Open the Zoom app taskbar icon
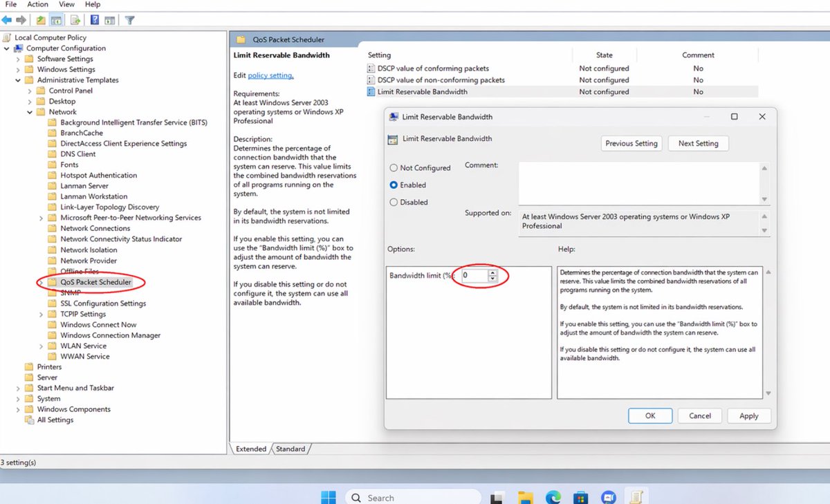 pyautogui.click(x=609, y=497)
